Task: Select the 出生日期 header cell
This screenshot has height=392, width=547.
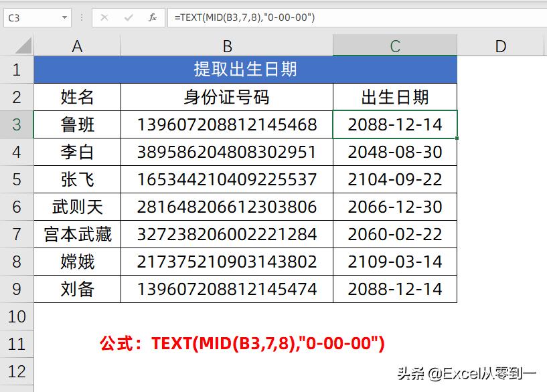Action: pos(394,97)
